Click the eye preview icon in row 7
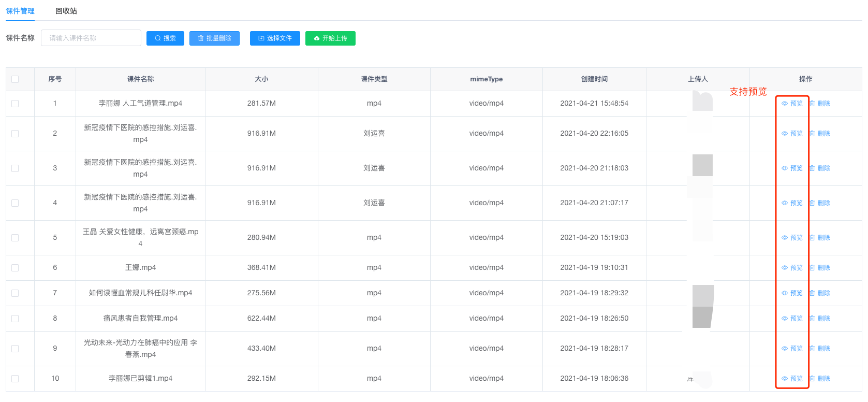The width and height of the screenshot is (868, 402). coord(785,293)
